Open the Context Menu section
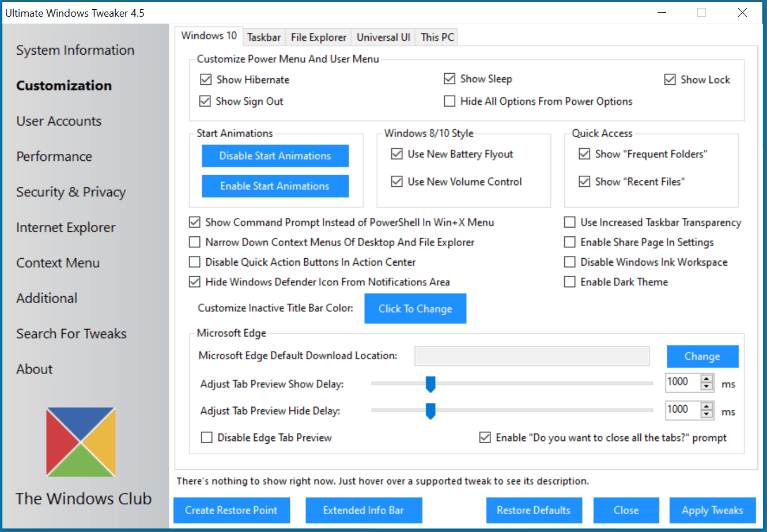The width and height of the screenshot is (767, 532). point(58,263)
